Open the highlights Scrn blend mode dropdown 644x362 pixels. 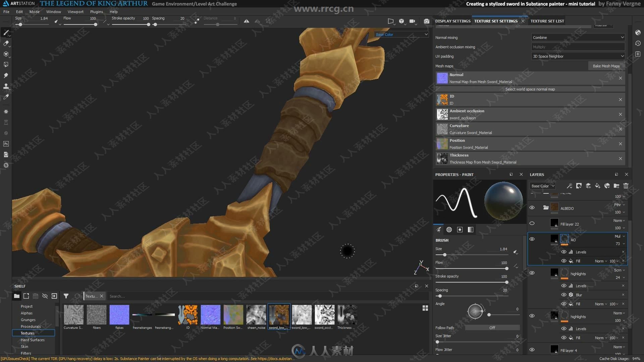(620, 270)
